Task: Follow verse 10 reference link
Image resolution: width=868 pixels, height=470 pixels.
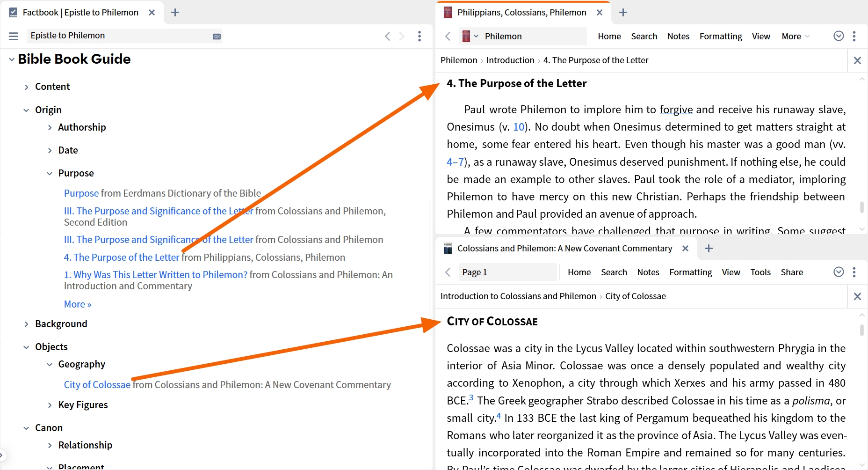Action: pos(519,127)
